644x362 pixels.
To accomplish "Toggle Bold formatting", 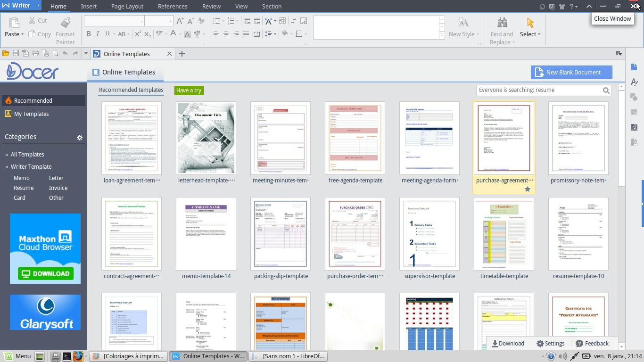I will 88,34.
